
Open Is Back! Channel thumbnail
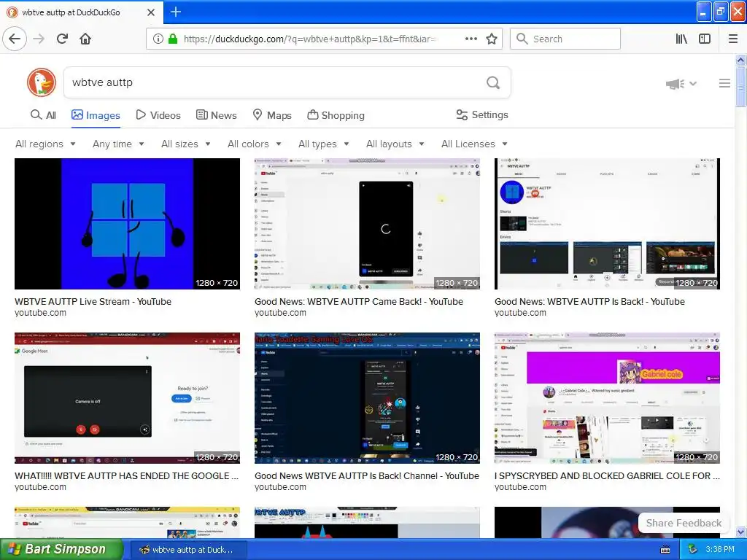[x=368, y=398]
